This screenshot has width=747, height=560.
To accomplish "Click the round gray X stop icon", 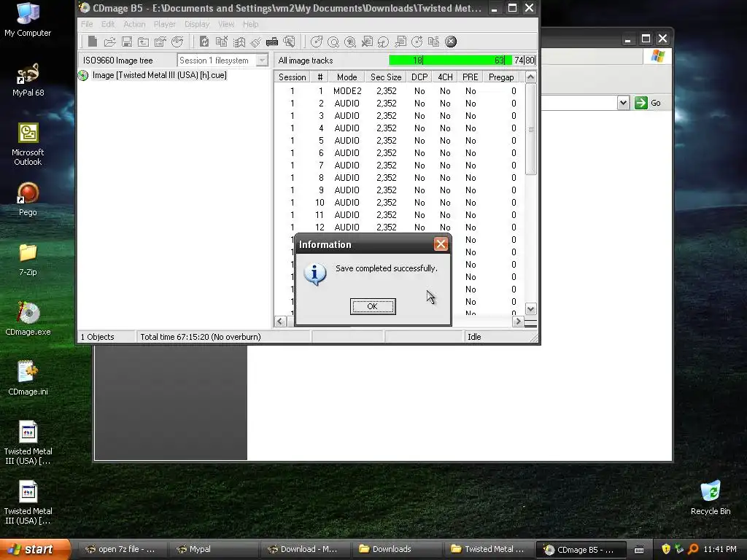I will (451, 42).
